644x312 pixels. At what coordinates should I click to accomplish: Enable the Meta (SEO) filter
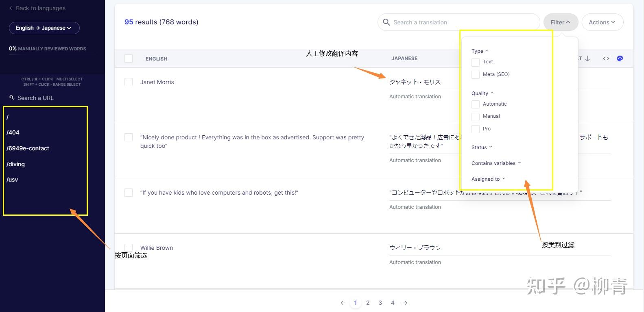[475, 74]
